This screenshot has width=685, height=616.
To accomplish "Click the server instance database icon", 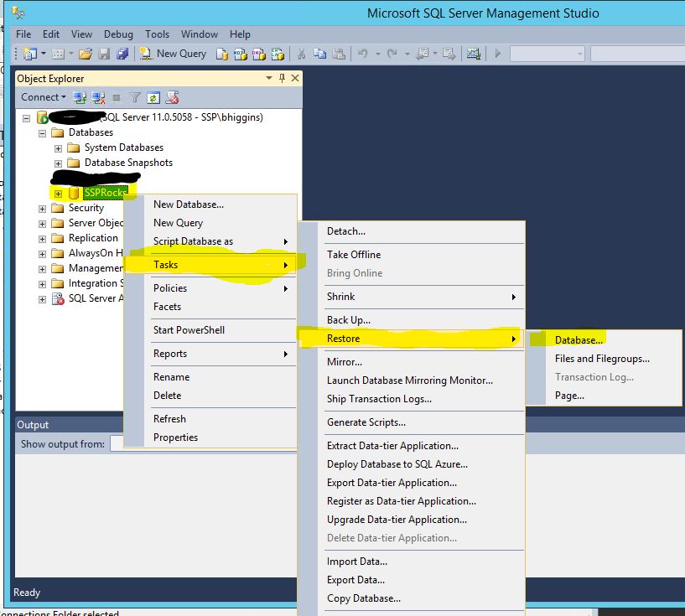I will click(x=43, y=117).
